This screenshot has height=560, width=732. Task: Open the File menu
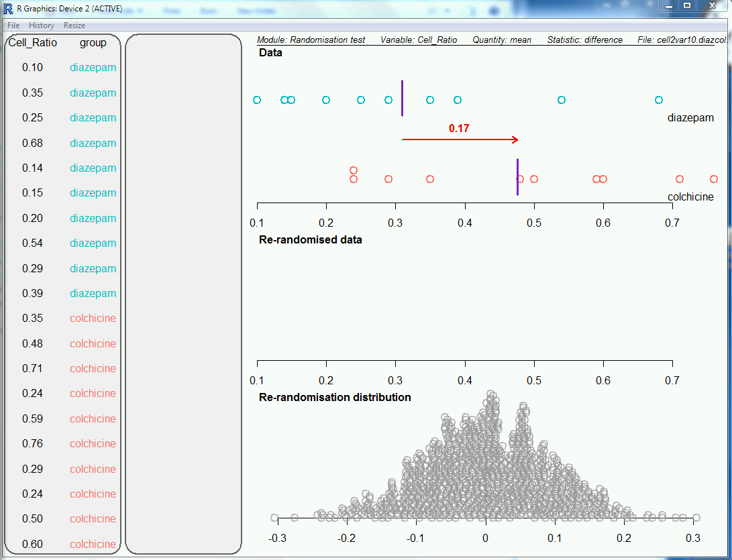13,25
